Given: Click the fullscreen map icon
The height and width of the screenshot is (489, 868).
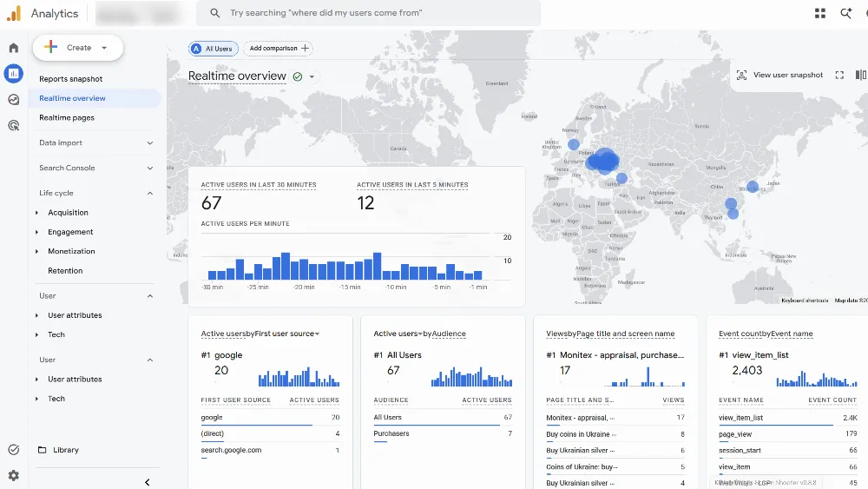Looking at the screenshot, I should tap(839, 75).
